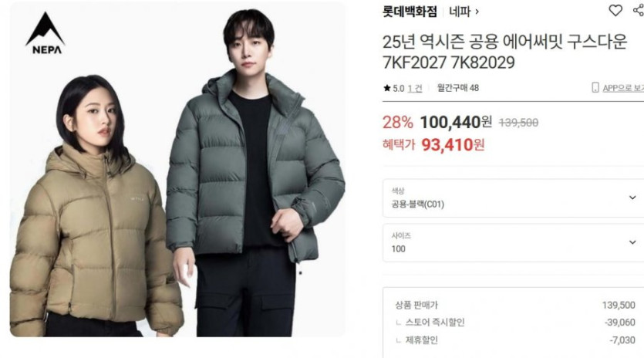Viewport: 644px width, 358px height.
Task: Click the 상품 판매가 row
Action: (x=515, y=305)
